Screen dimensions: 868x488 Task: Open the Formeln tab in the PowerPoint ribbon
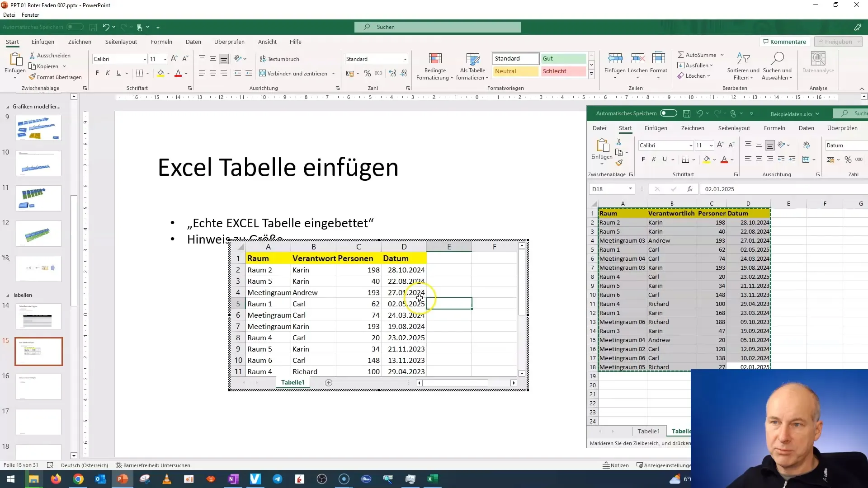pos(161,42)
